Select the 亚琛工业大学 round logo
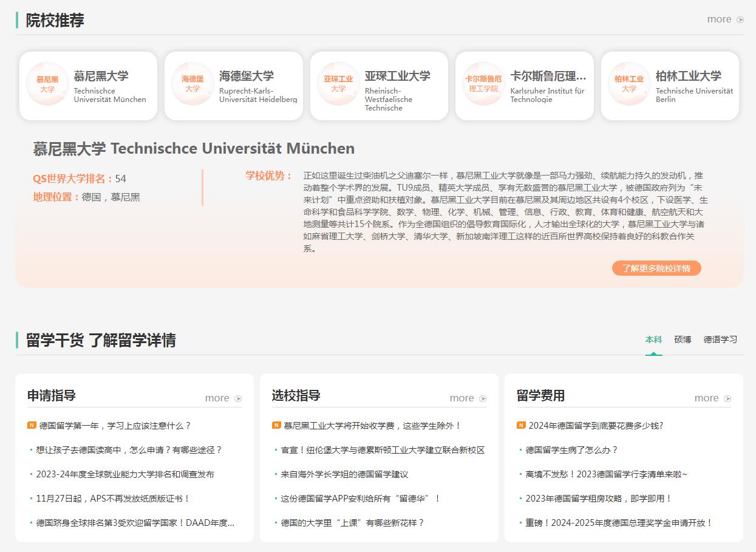The width and height of the screenshot is (756, 552). (x=338, y=84)
